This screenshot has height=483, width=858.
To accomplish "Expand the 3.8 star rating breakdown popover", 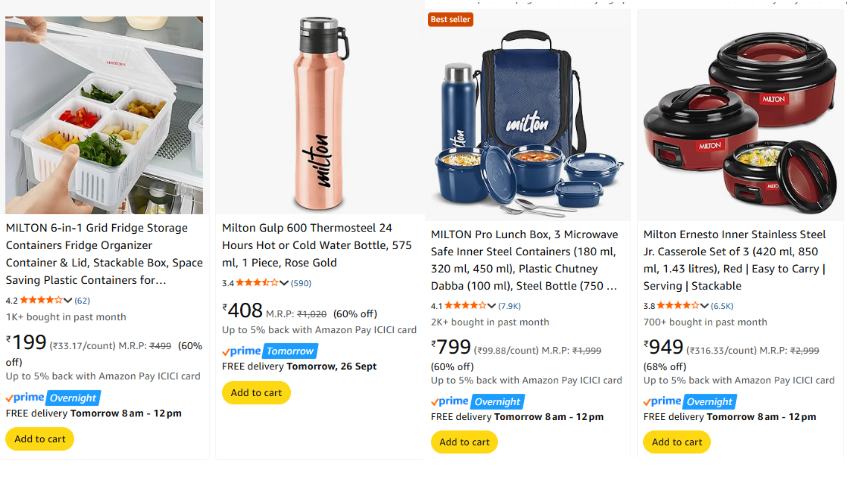I will 682,306.
